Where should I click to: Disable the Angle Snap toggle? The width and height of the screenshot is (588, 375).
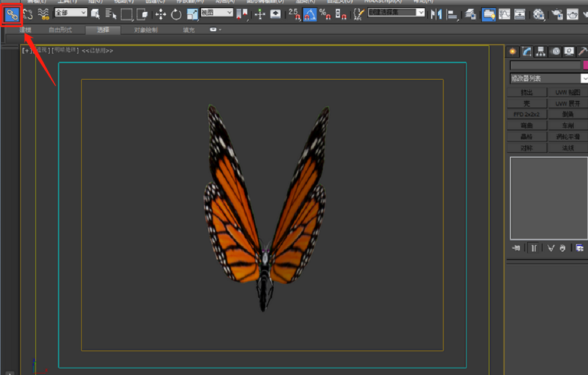pyautogui.click(x=310, y=15)
